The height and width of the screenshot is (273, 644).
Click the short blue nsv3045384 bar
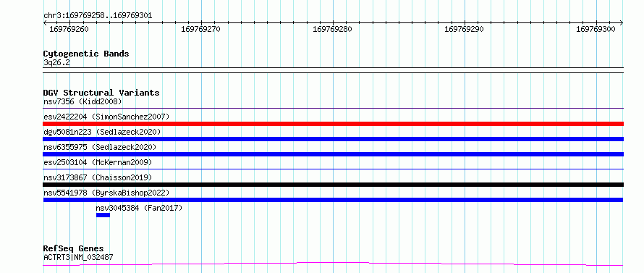tap(103, 215)
